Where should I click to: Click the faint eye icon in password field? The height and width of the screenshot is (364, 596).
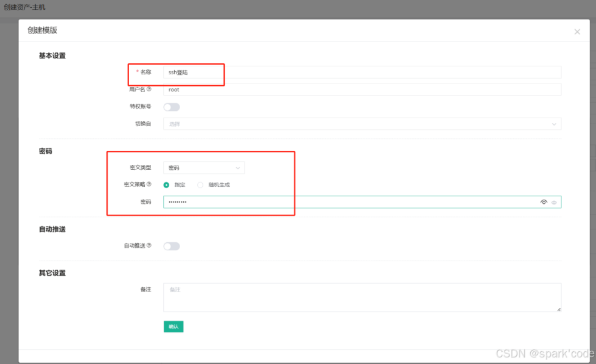point(554,203)
